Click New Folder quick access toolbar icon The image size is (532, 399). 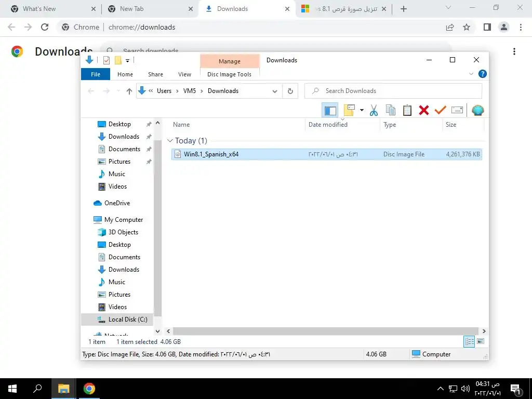pos(118,60)
